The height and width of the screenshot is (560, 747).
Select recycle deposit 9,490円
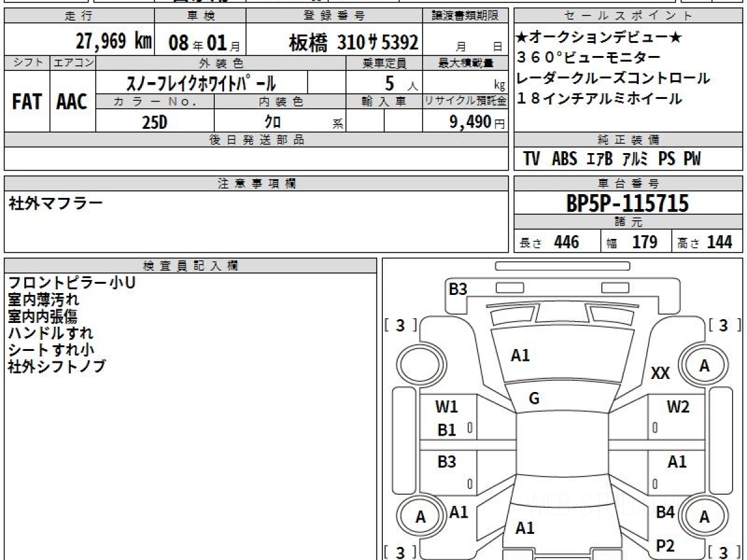477,122
